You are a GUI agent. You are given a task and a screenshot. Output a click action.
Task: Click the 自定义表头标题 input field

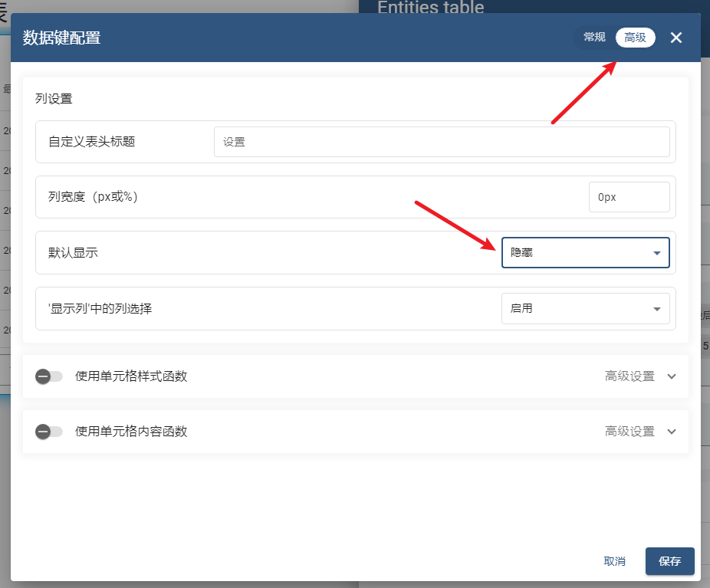tap(442, 142)
